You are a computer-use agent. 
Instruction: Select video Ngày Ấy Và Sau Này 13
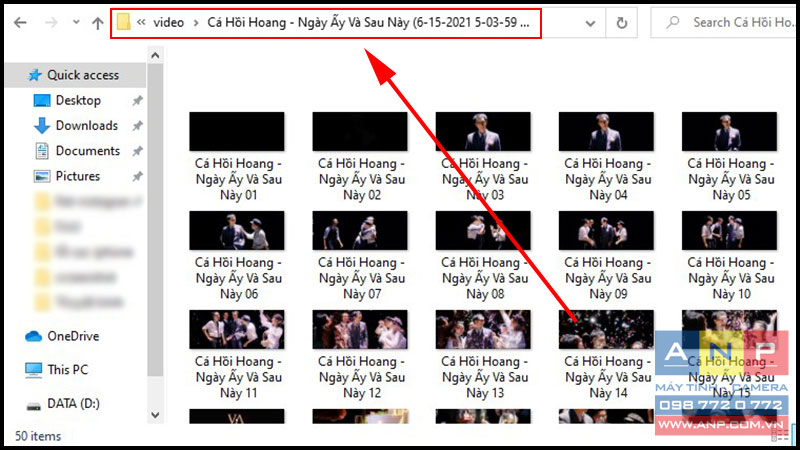coord(484,355)
